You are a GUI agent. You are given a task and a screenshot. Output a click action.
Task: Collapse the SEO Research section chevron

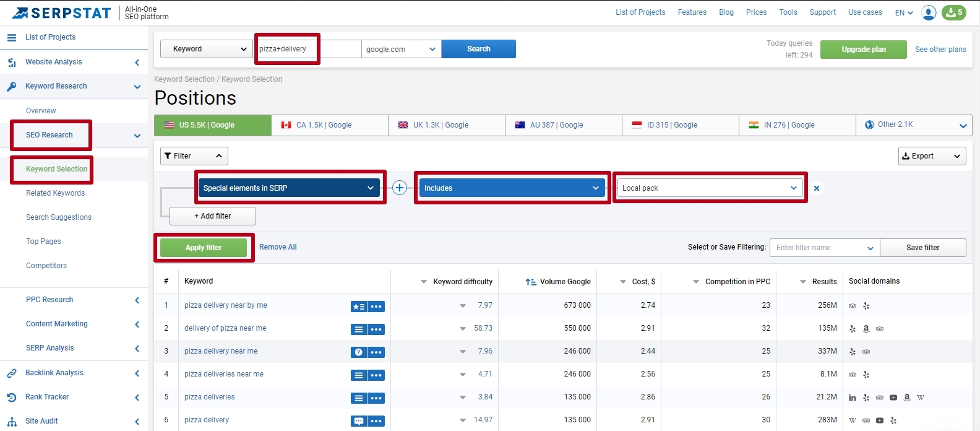point(137,136)
